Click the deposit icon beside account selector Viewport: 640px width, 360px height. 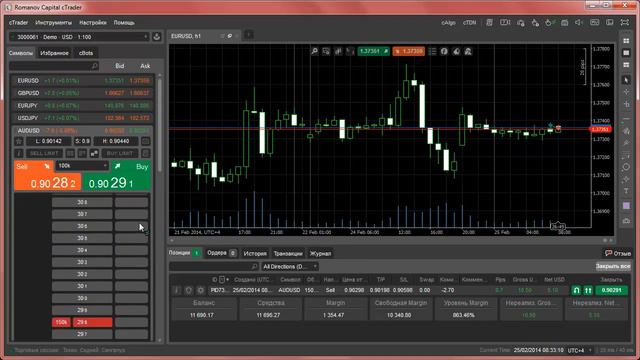pos(157,37)
